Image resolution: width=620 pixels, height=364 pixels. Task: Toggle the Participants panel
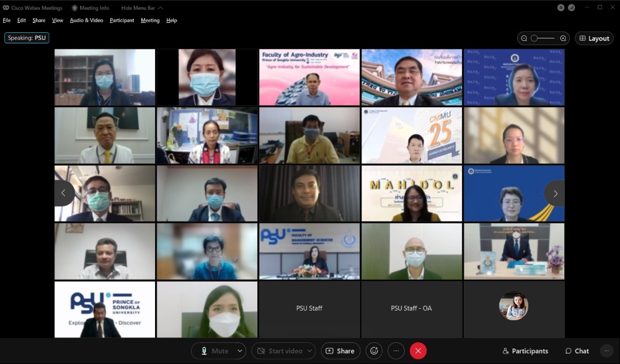525,351
